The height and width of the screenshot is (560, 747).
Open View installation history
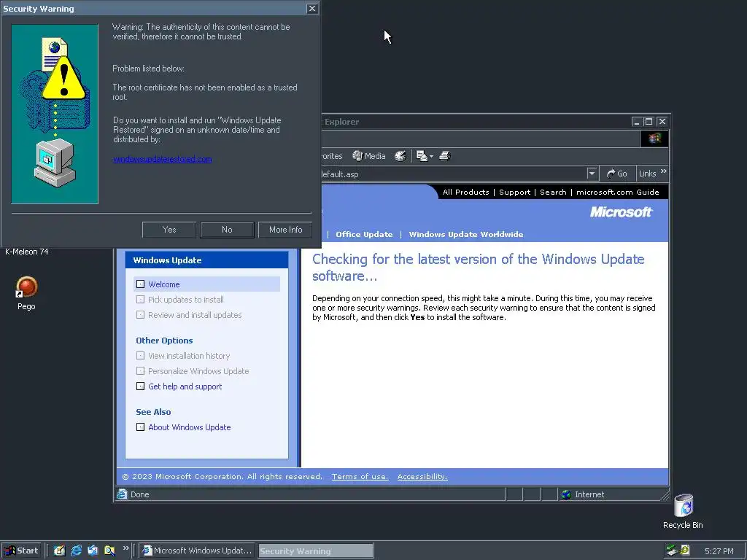[189, 356]
